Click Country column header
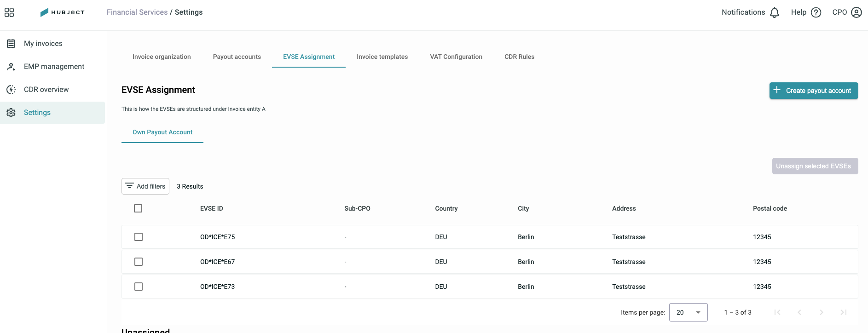This screenshot has height=333, width=868. click(x=446, y=208)
